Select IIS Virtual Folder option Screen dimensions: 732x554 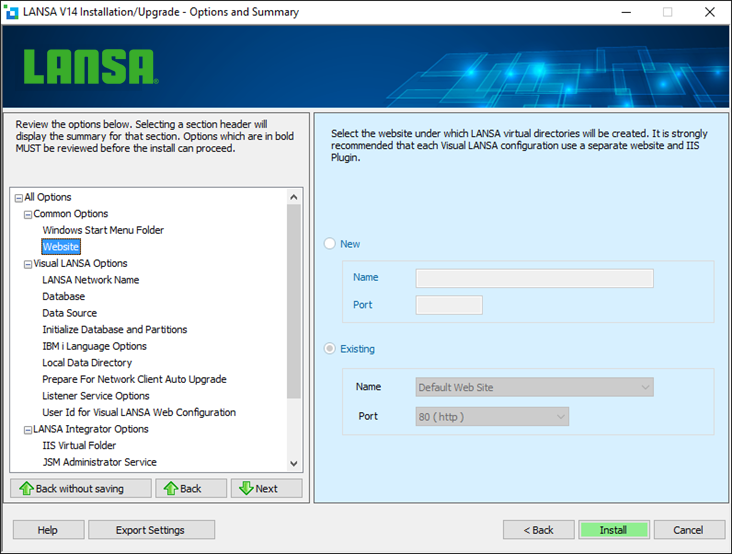click(x=79, y=446)
